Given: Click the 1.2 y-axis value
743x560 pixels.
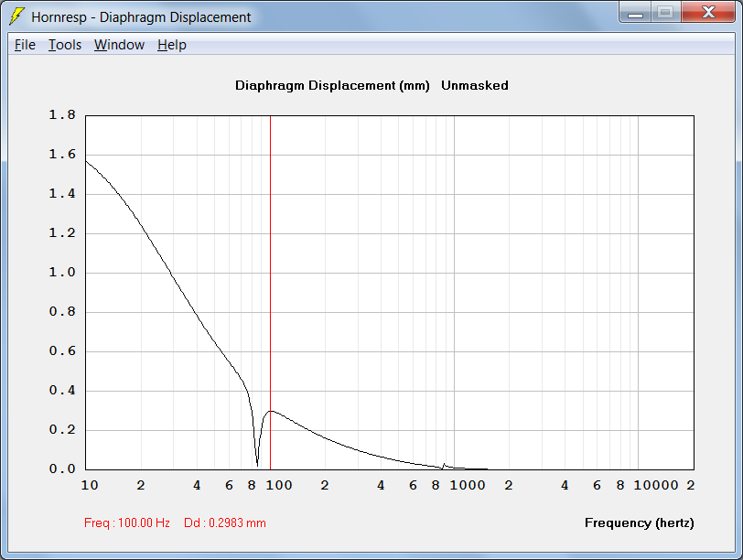Looking at the screenshot, I should pos(62,233).
